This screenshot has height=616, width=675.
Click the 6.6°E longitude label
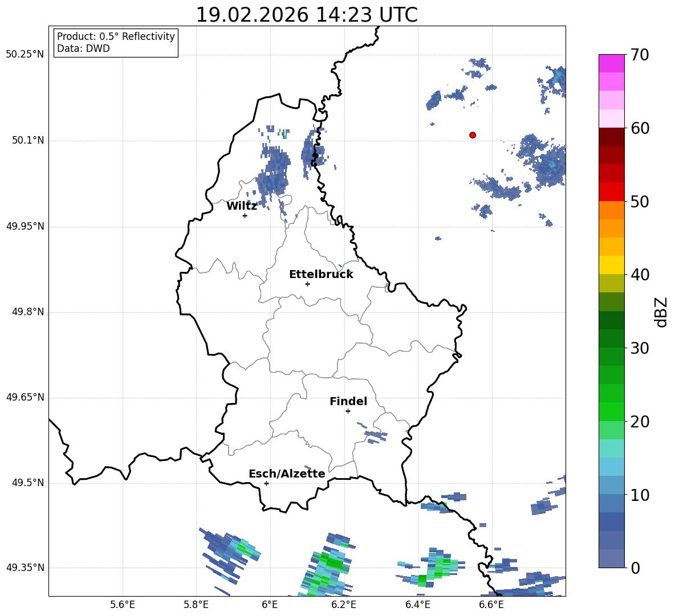tap(491, 605)
